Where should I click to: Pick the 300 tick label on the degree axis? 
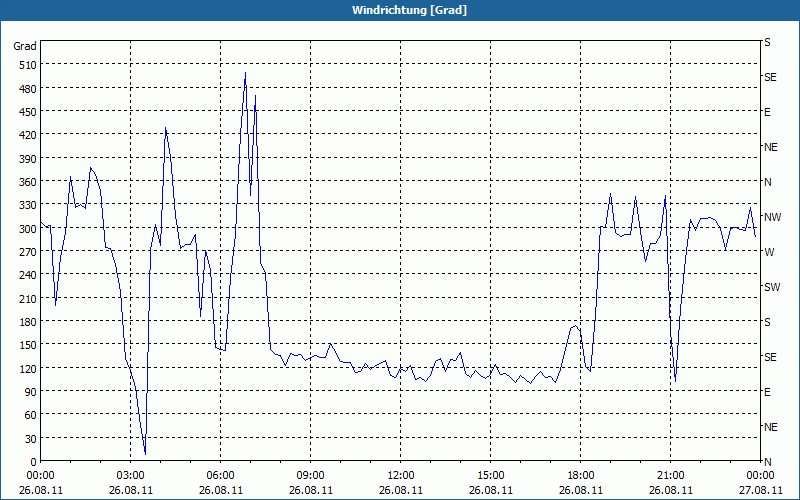coord(28,229)
